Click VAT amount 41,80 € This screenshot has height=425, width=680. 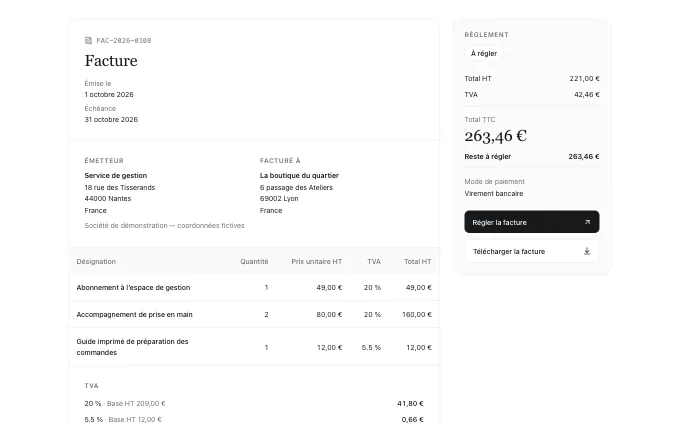[x=410, y=403]
